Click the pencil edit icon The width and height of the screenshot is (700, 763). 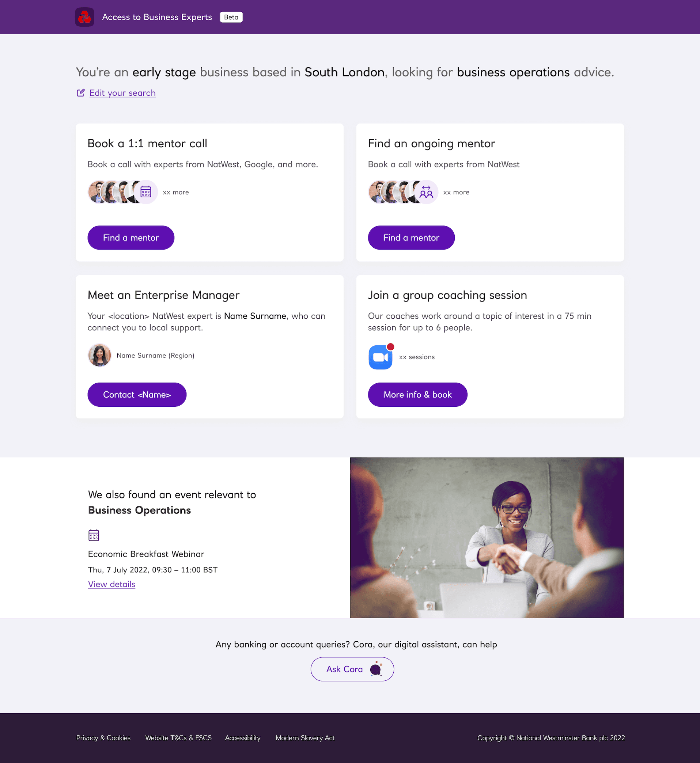click(81, 93)
